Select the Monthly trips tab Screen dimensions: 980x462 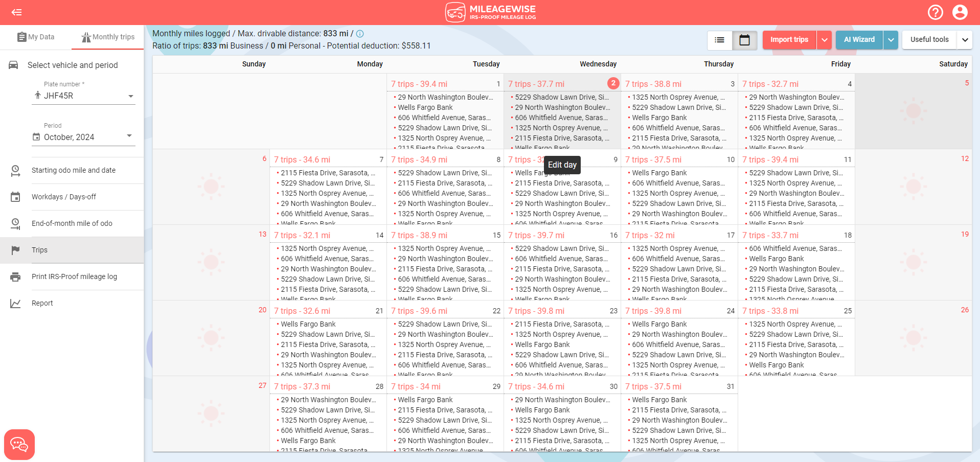point(107,37)
